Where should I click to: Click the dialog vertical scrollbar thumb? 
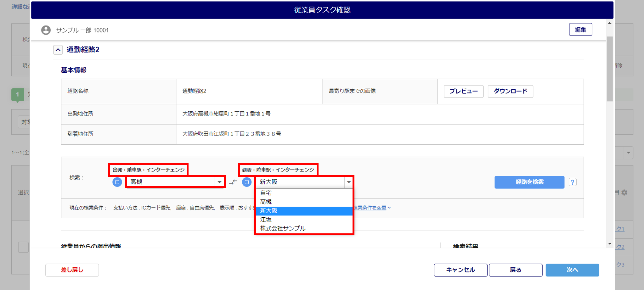click(x=610, y=69)
